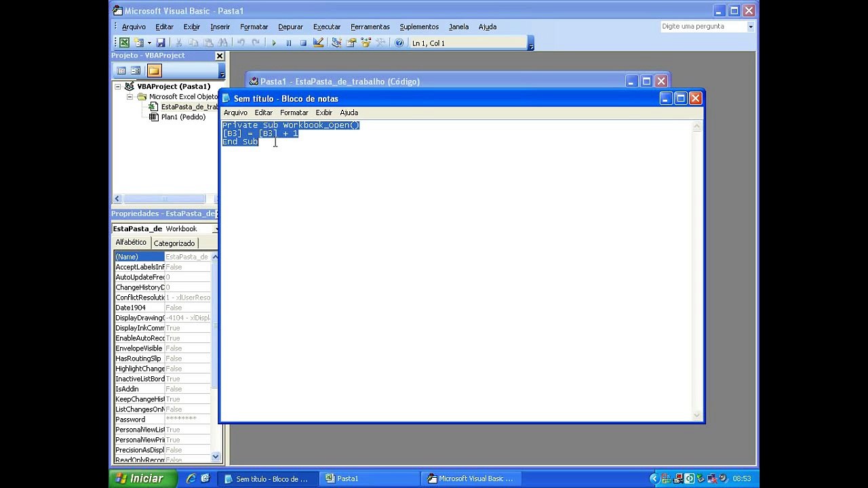Image resolution: width=868 pixels, height=488 pixels.
Task: Select the EnvelopeVisible property row
Action: pos(163,348)
